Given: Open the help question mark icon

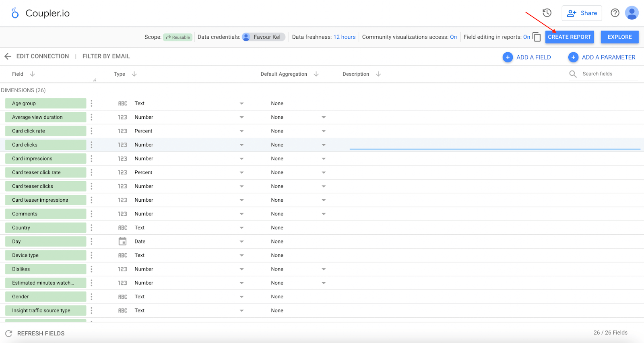Looking at the screenshot, I should pos(615,13).
